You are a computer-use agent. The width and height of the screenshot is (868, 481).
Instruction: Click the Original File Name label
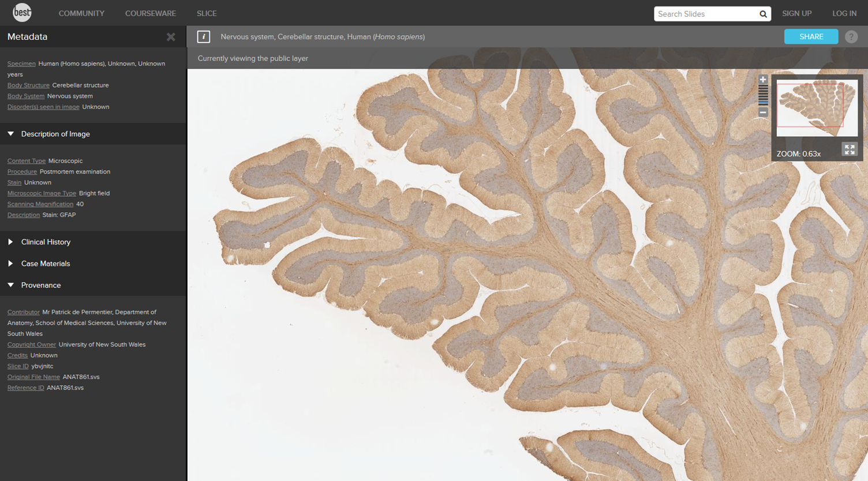[x=33, y=377]
